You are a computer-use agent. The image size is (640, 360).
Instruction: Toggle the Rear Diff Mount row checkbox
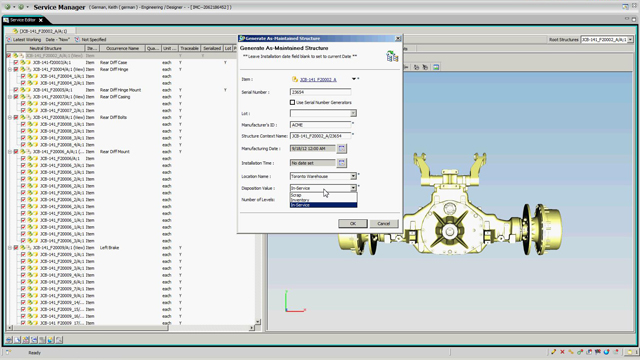[16, 151]
